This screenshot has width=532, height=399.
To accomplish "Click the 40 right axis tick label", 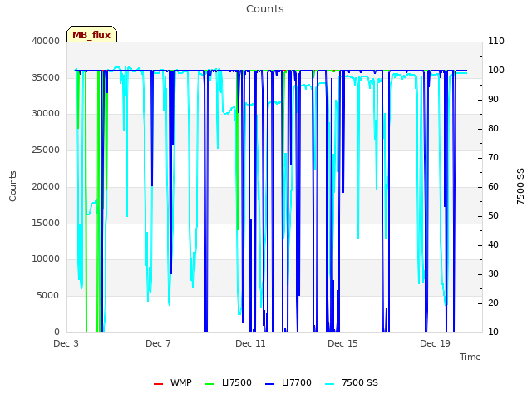I will click(x=493, y=244).
